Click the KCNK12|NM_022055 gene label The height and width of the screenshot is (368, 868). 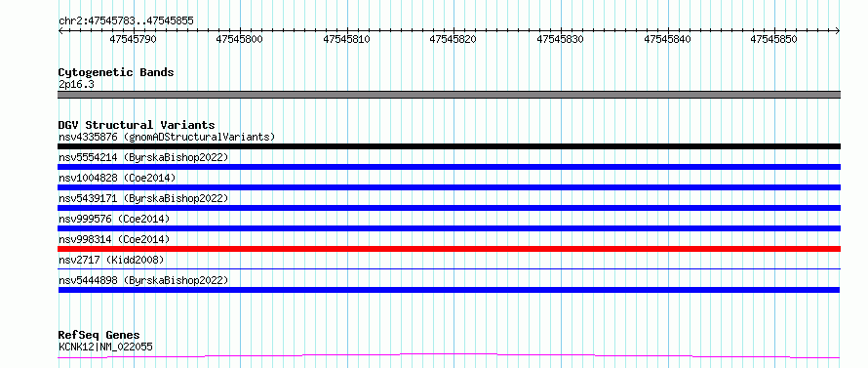pos(105,347)
